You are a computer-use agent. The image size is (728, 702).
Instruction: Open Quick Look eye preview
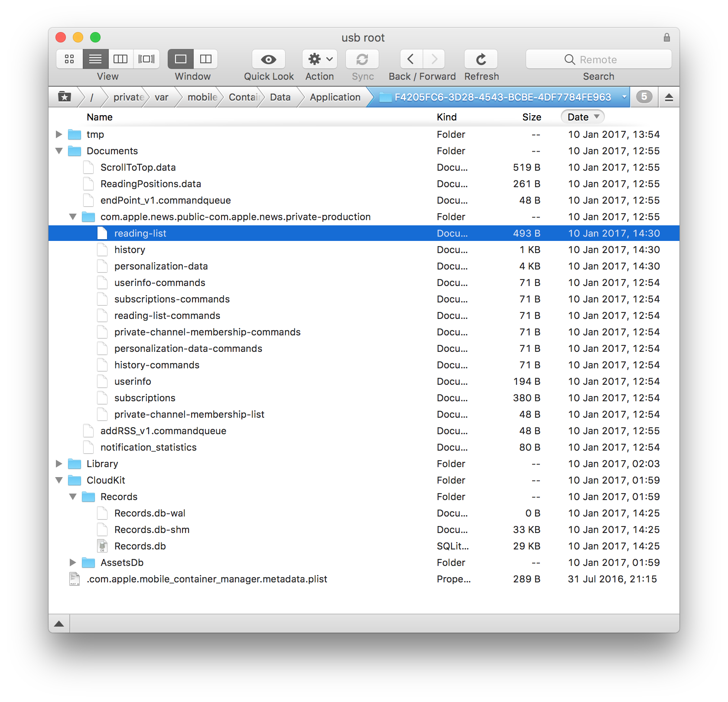(x=269, y=59)
